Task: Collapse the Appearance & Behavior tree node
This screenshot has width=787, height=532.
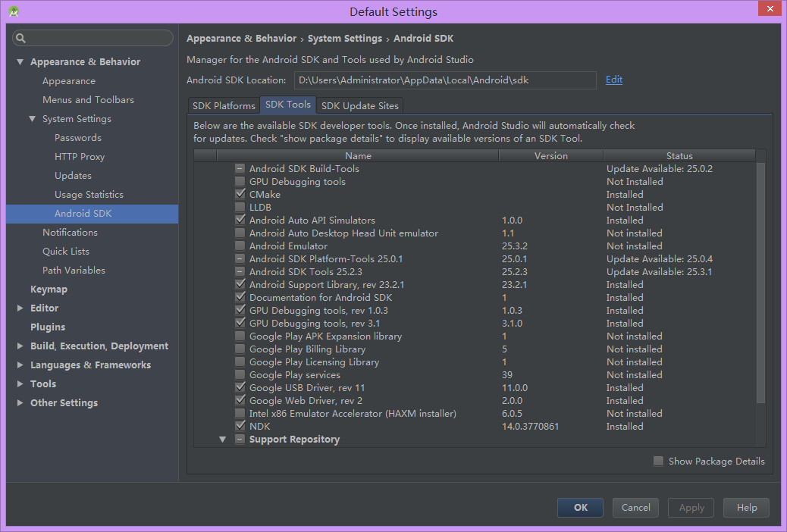Action: (20, 62)
